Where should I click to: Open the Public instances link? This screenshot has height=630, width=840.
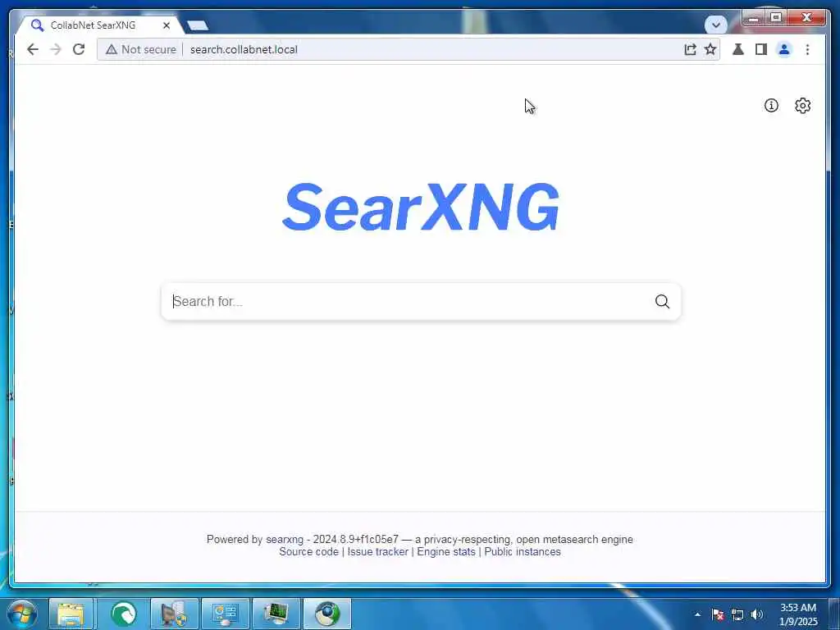coord(523,552)
